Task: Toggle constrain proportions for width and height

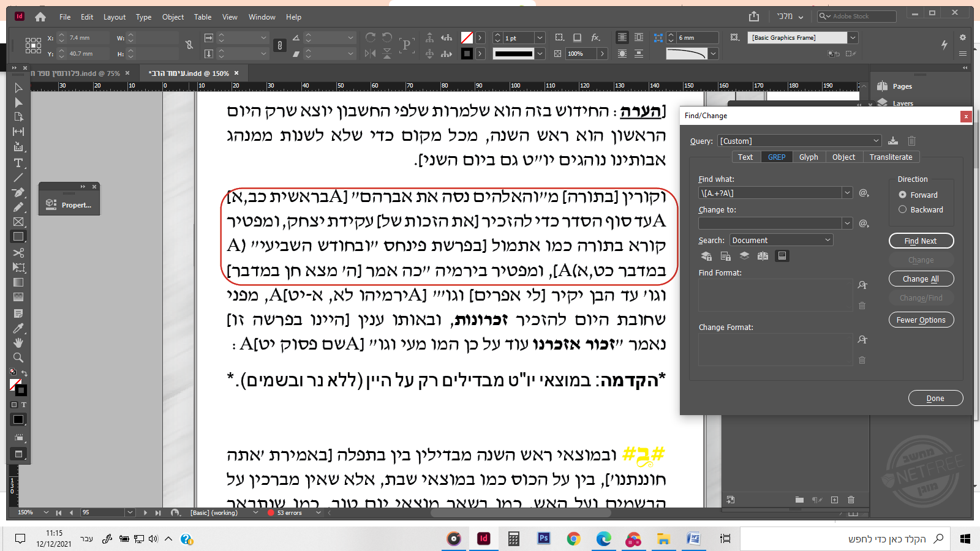Action: pyautogui.click(x=189, y=45)
